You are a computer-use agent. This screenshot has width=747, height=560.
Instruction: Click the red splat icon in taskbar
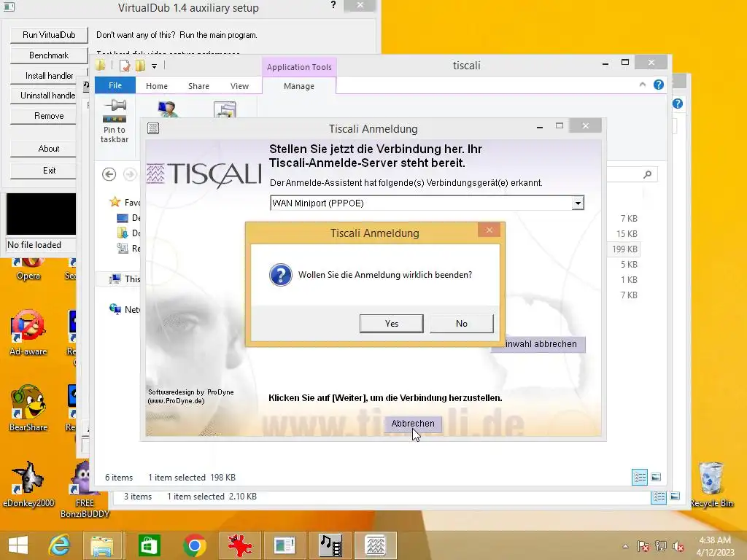239,545
